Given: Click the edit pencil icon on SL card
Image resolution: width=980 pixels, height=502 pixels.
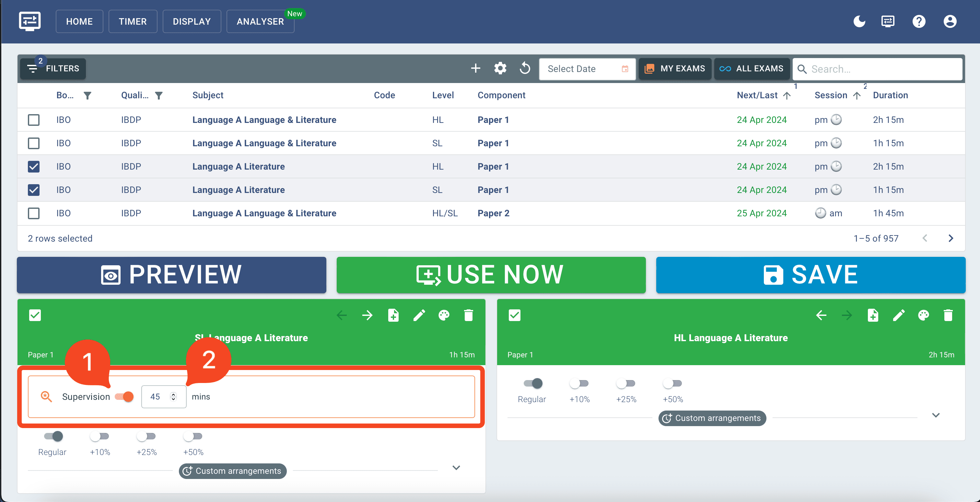Looking at the screenshot, I should 419,315.
